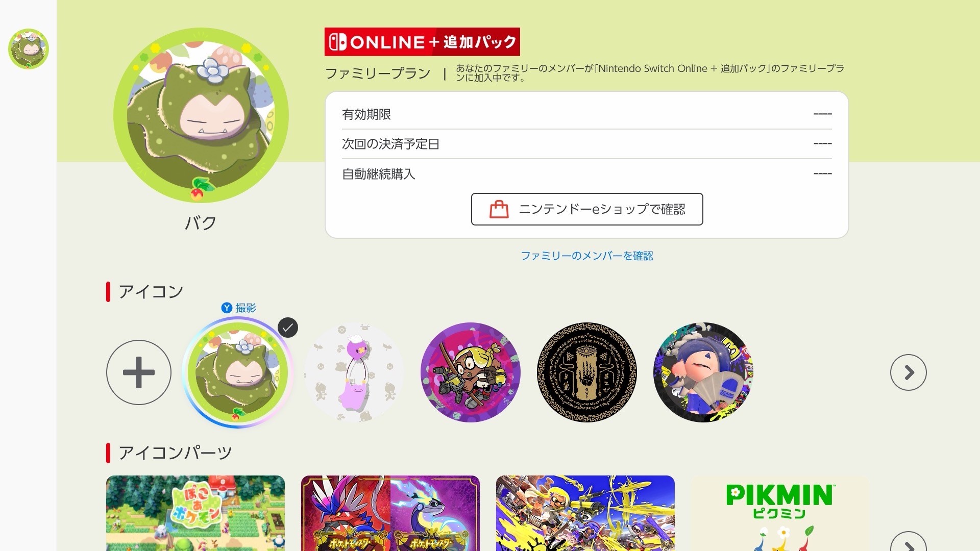Click the large Snorlax profile picture
The width and height of the screenshot is (980, 551).
pos(201,115)
